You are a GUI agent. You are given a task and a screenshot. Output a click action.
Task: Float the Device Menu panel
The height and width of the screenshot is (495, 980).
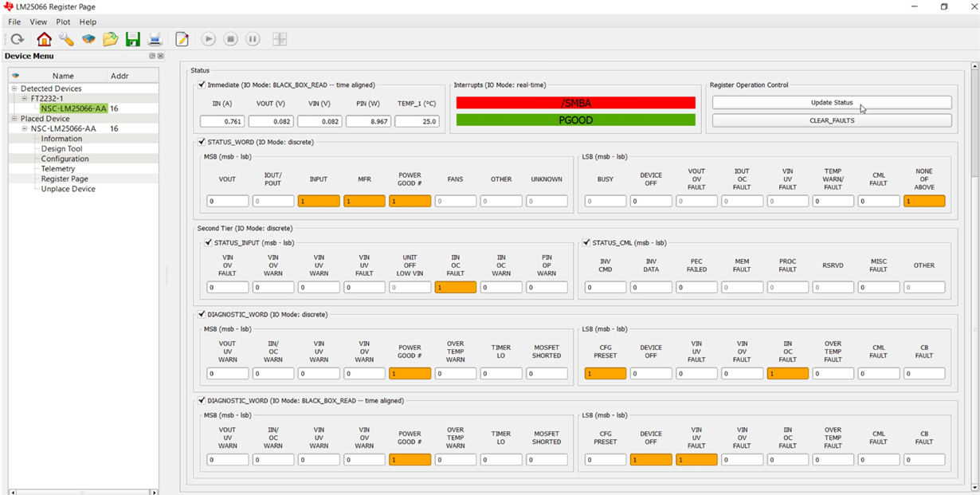(152, 56)
